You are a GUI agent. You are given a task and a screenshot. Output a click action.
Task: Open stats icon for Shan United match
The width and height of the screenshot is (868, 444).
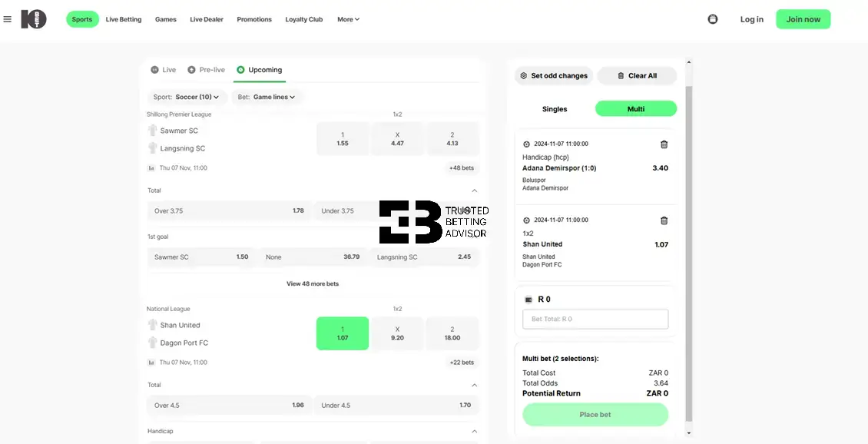point(151,363)
